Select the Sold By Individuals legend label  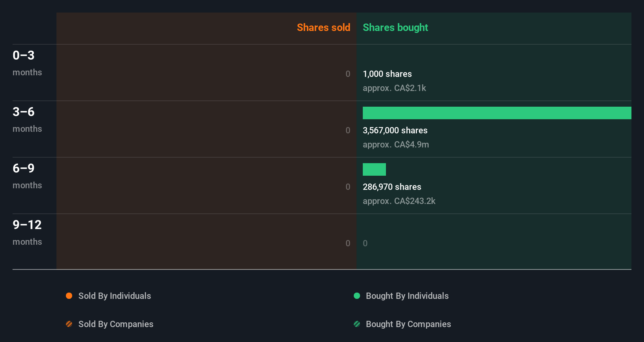coord(115,296)
